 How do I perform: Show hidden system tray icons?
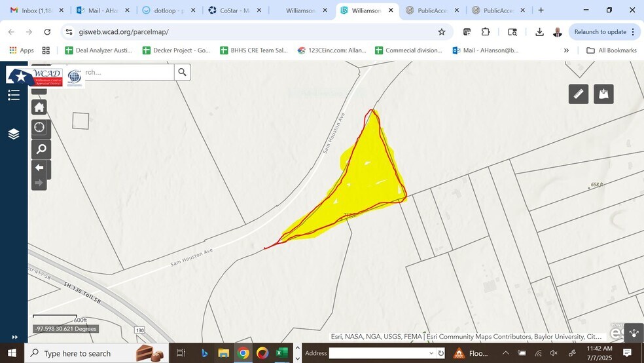[x=506, y=353]
